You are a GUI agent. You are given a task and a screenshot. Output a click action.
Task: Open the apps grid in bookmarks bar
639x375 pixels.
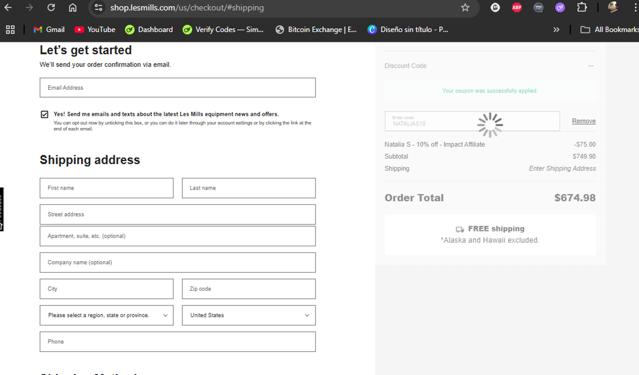click(10, 29)
